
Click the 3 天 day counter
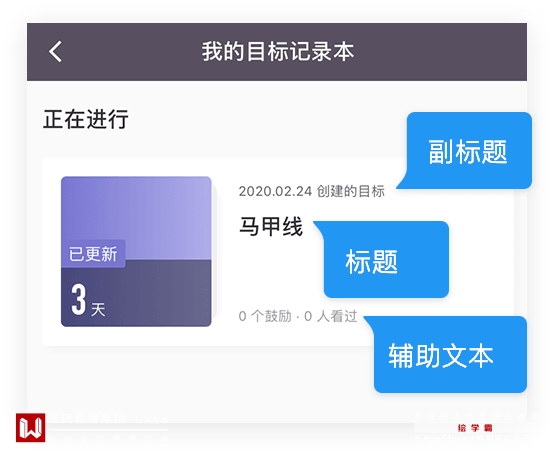coord(88,301)
